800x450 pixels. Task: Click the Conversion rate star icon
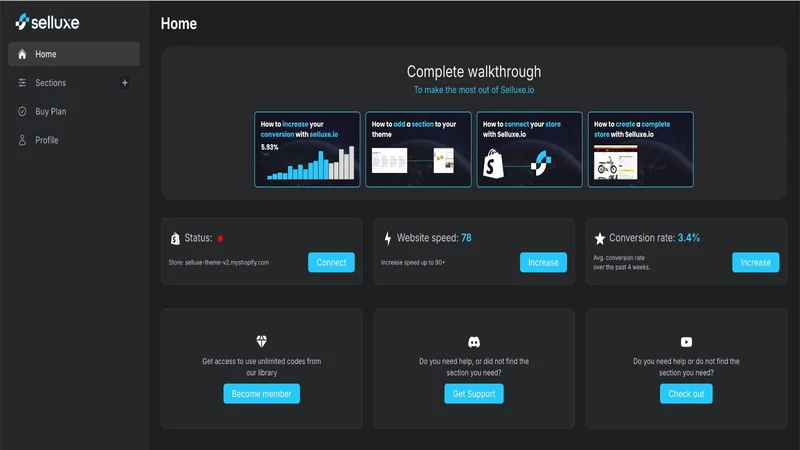tap(599, 238)
